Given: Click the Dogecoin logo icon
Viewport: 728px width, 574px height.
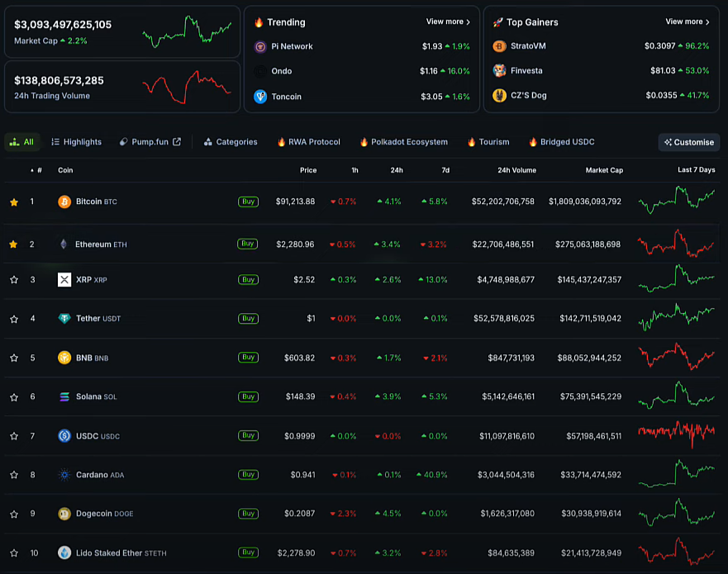Looking at the screenshot, I should point(64,514).
